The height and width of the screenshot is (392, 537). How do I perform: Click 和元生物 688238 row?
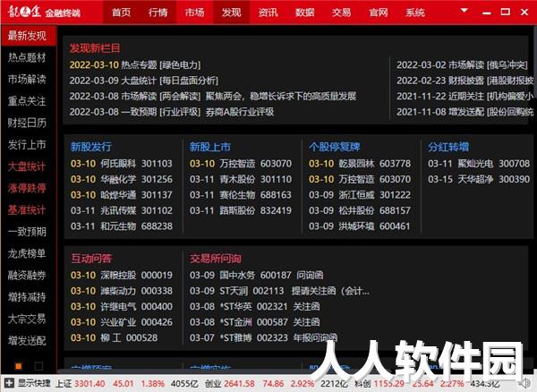122,226
